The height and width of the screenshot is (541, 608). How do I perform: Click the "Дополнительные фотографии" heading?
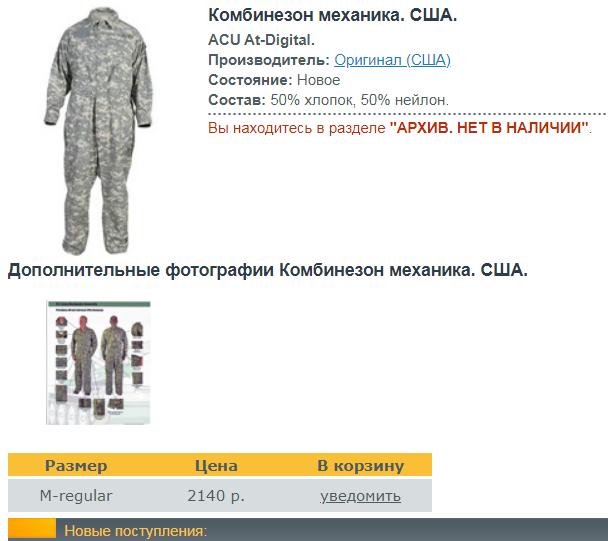click(141, 270)
